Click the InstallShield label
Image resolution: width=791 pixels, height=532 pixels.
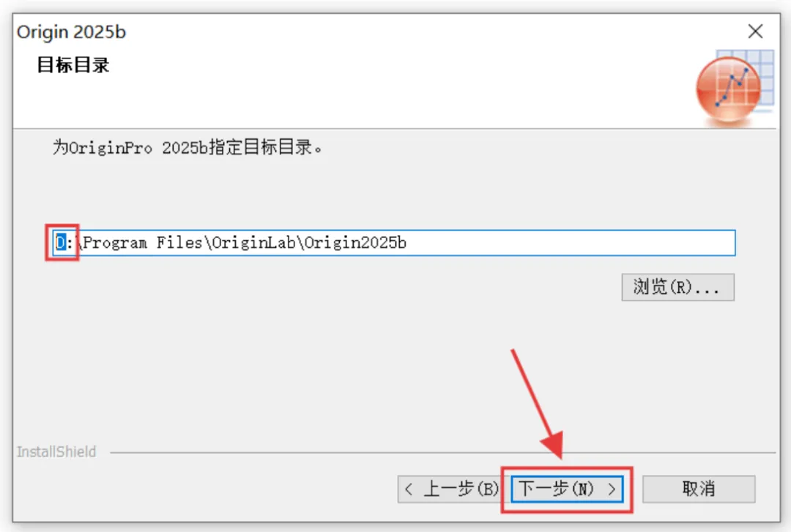(x=56, y=452)
